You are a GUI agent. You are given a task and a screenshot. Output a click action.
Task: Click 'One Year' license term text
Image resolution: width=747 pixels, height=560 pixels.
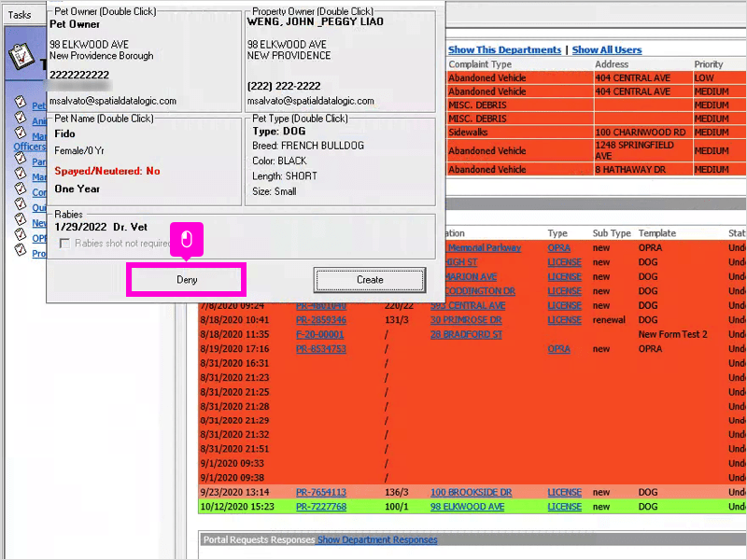(78, 189)
